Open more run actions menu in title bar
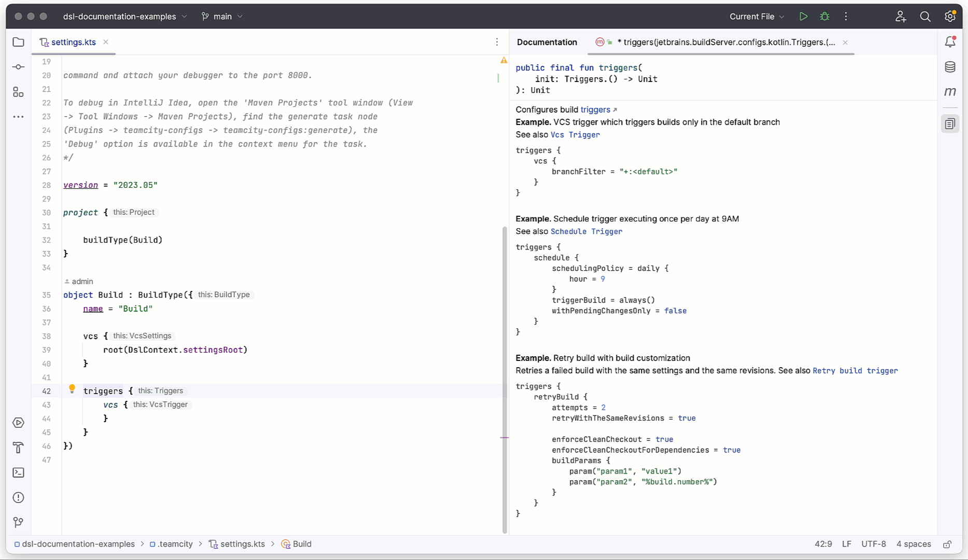 click(846, 17)
